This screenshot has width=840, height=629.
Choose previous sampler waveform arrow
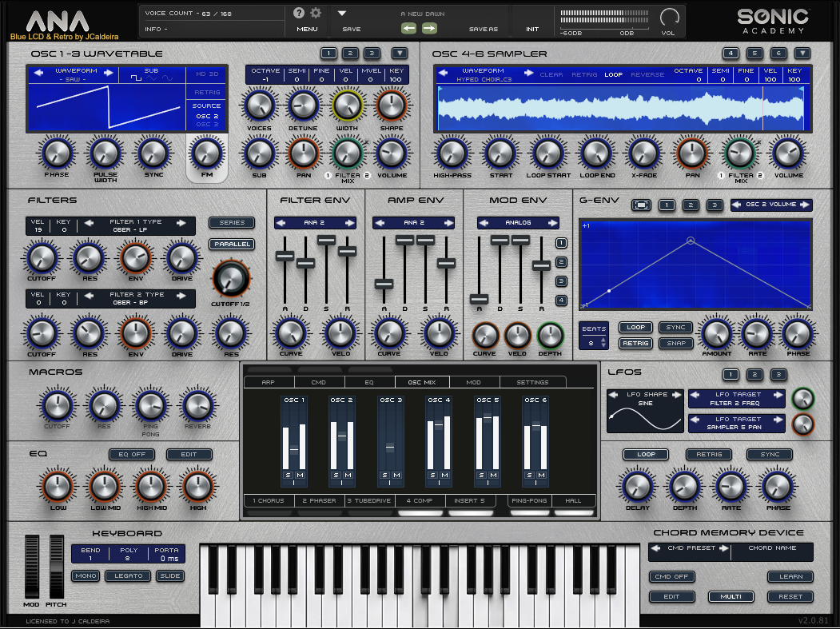[443, 72]
